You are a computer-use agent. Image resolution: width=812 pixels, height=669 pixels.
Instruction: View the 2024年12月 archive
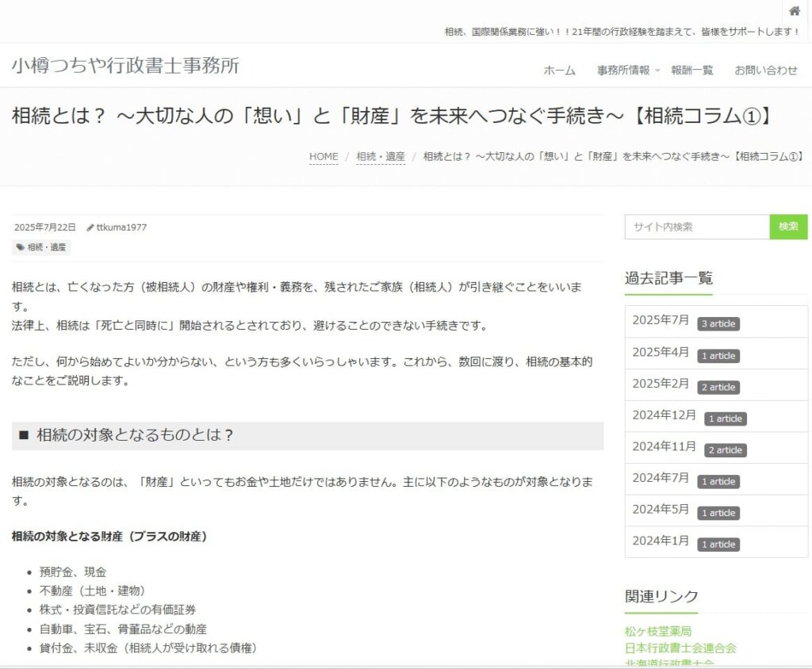pos(665,415)
